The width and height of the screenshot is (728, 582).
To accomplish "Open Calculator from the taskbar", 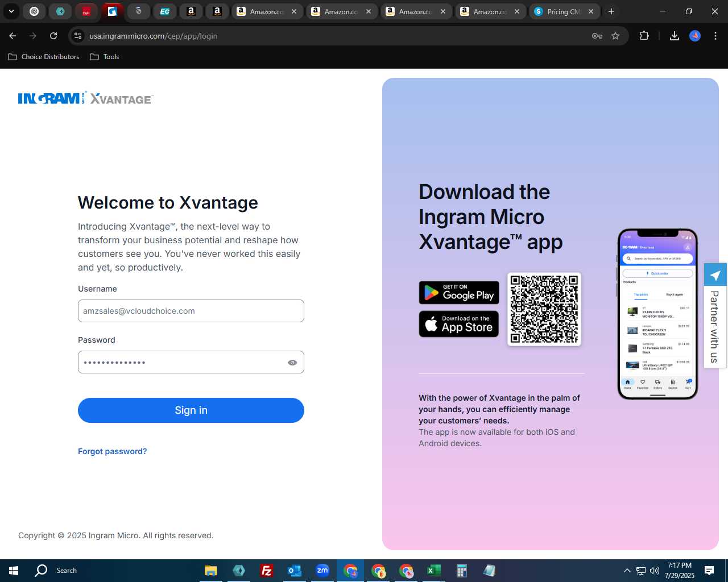I will [461, 571].
